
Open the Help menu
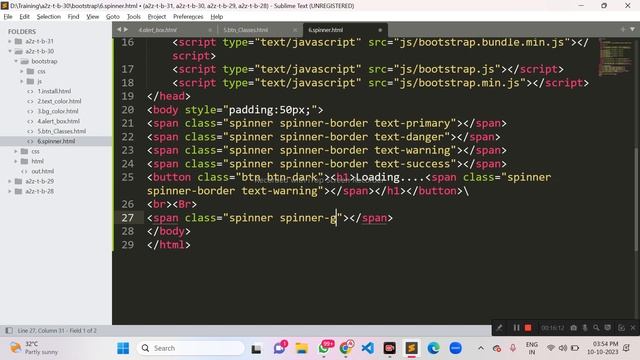(217, 17)
